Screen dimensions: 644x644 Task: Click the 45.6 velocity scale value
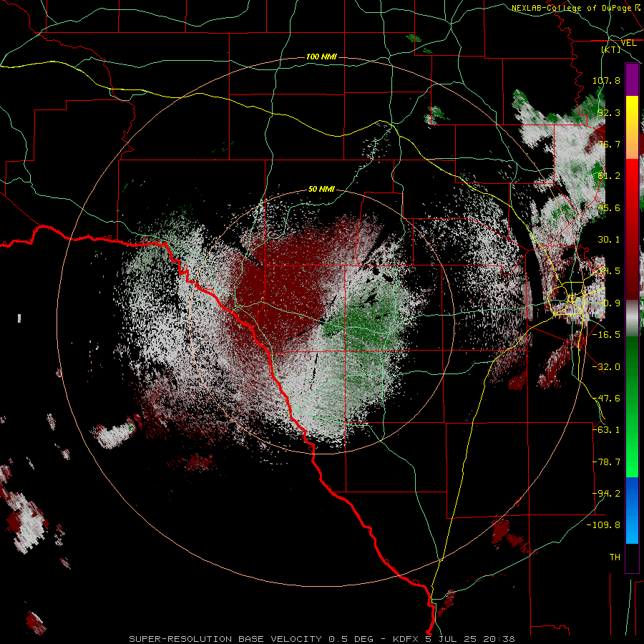pos(609,208)
